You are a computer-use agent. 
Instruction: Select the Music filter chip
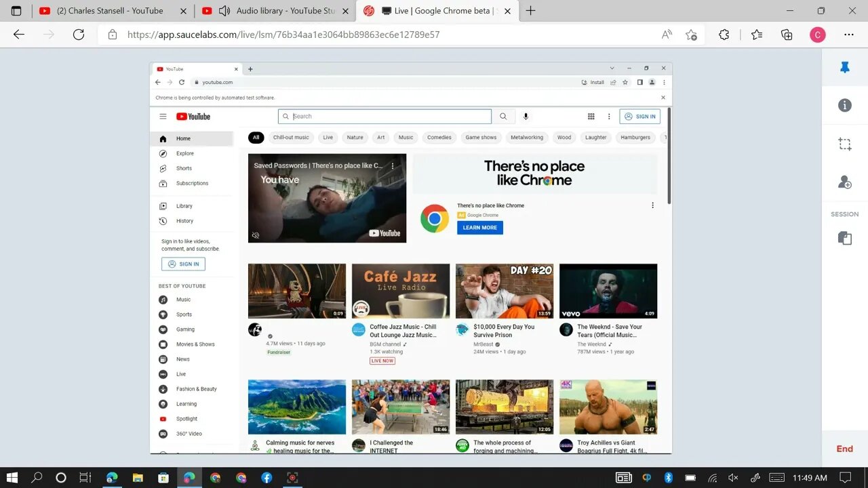(x=406, y=138)
